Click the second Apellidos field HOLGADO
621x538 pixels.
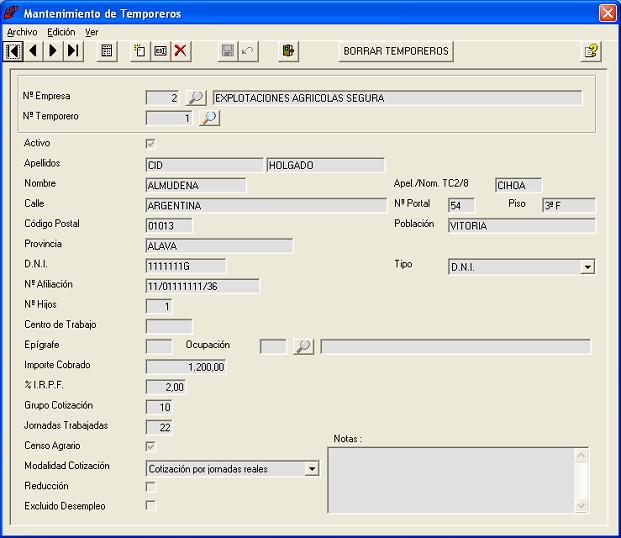pos(326,165)
